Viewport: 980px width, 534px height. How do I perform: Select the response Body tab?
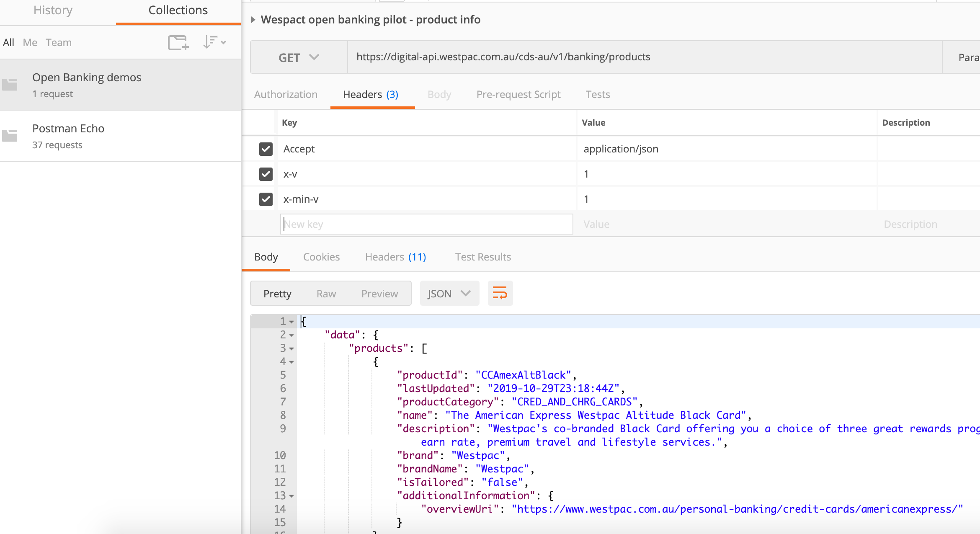click(266, 257)
